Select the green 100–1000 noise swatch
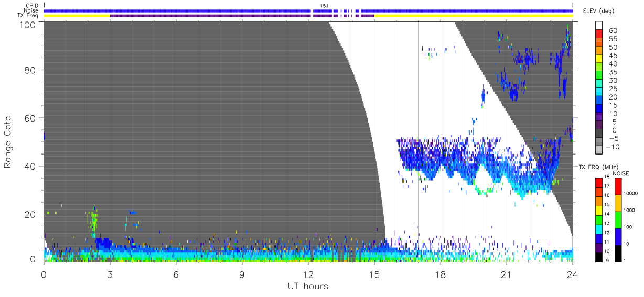The image size is (644, 297). pyautogui.click(x=618, y=219)
